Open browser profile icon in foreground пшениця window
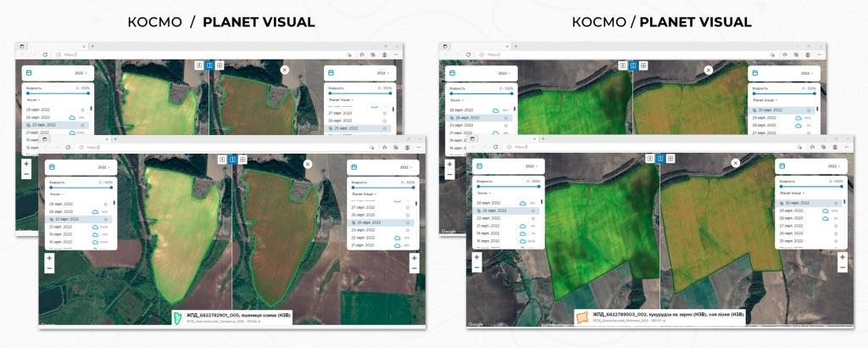This screenshot has height=348, width=868. coord(406,148)
